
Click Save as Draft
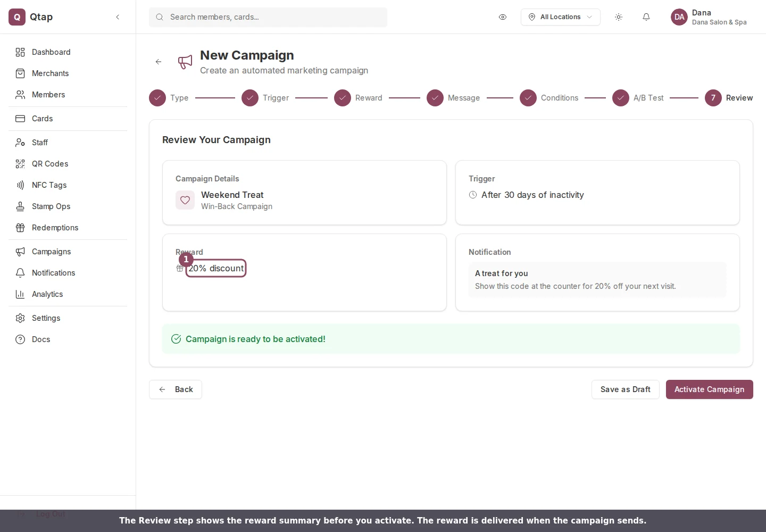[626, 389]
